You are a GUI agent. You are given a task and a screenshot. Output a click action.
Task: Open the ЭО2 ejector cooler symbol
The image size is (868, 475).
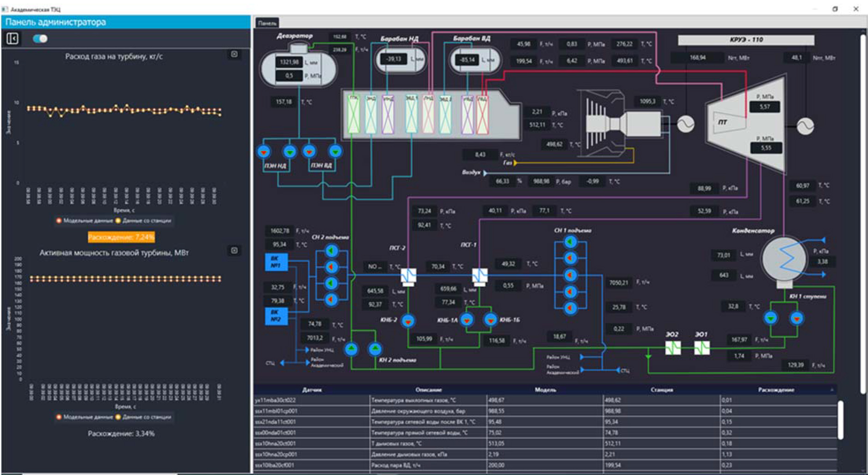pos(673,348)
